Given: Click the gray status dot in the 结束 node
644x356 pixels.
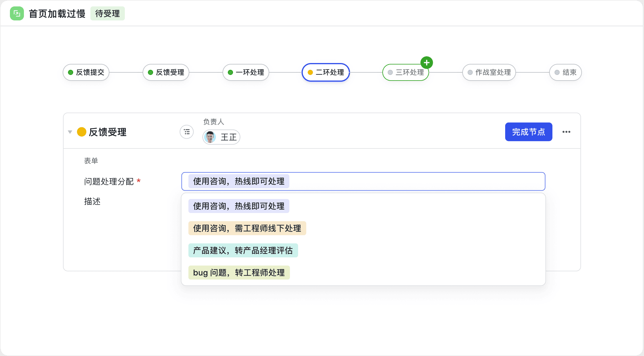Looking at the screenshot, I should pos(557,72).
